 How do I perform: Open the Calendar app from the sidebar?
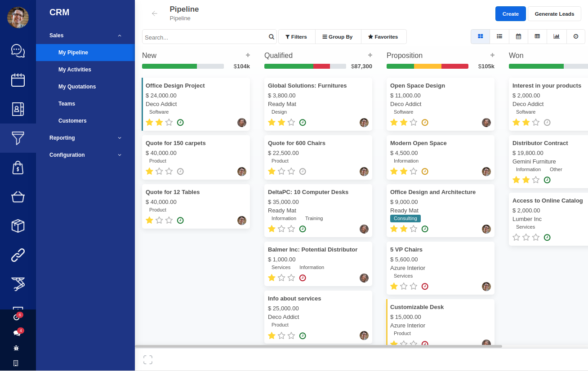tap(18, 79)
